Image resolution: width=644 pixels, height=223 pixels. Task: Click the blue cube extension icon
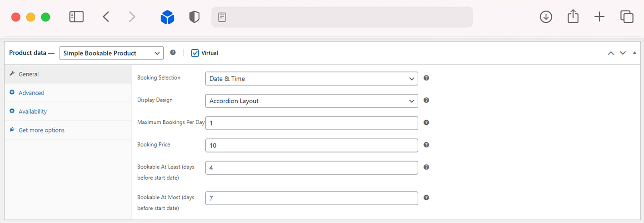click(x=167, y=17)
